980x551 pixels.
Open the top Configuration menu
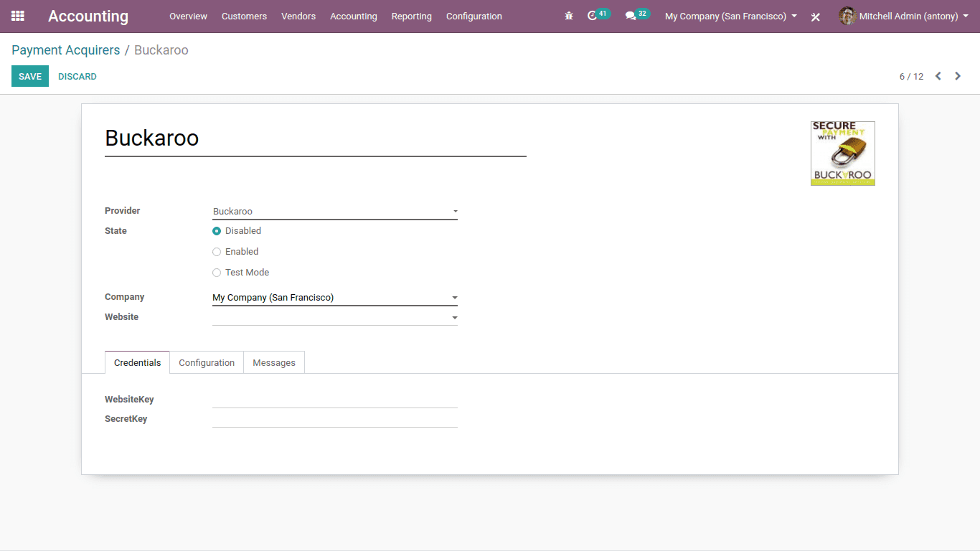474,16
